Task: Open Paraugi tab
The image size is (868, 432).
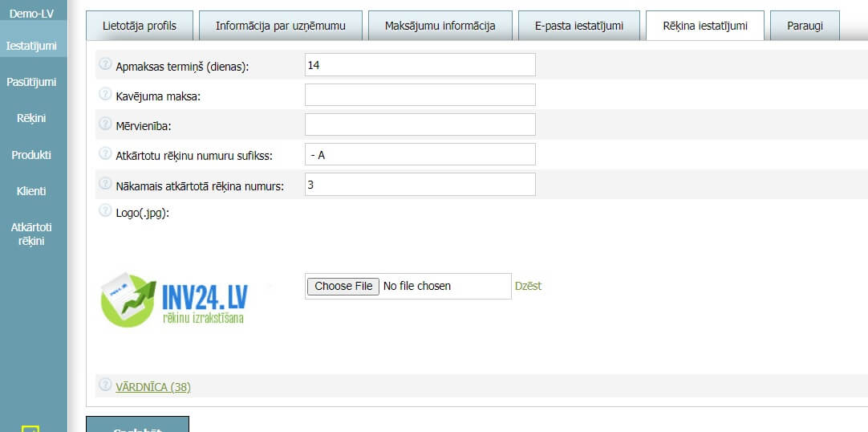Action: (x=805, y=26)
